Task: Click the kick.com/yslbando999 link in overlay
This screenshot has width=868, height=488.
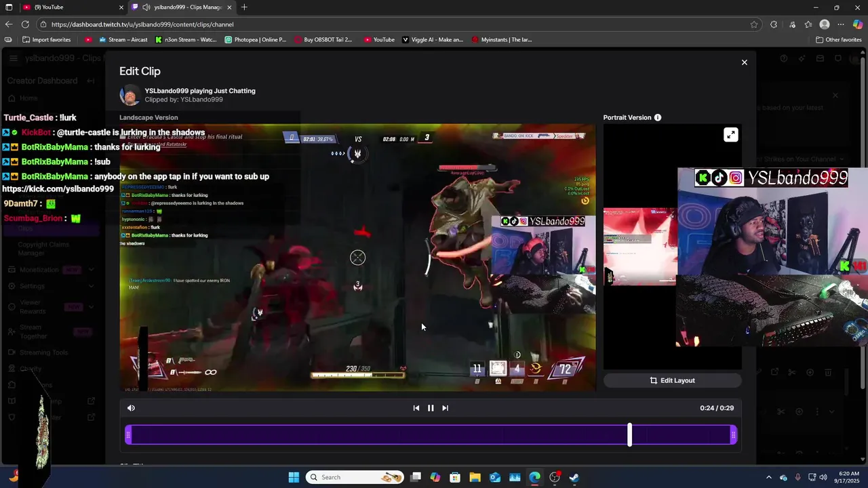Action: pyautogui.click(x=58, y=189)
